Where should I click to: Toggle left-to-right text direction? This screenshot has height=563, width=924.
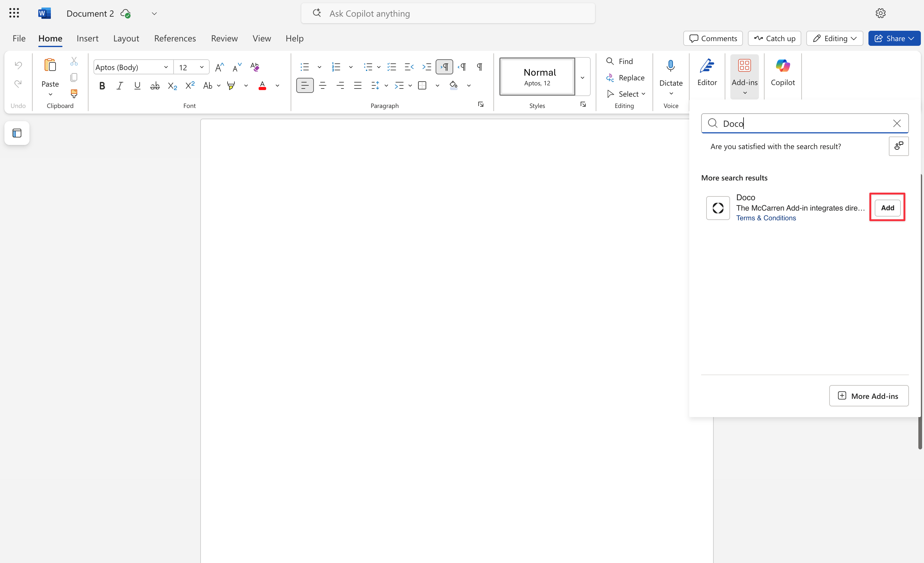[x=444, y=67]
